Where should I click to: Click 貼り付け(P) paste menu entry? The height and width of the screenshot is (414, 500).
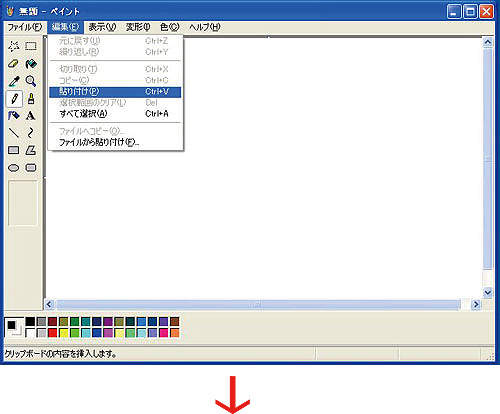point(115,92)
